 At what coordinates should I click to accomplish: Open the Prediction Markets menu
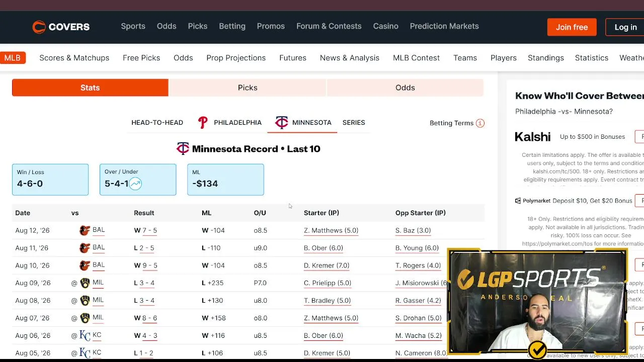[444, 26]
